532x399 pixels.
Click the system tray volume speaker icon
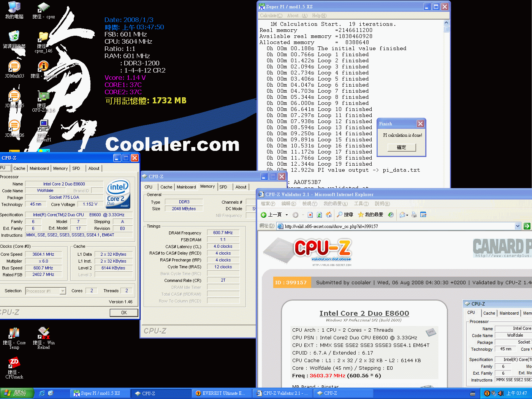500,393
